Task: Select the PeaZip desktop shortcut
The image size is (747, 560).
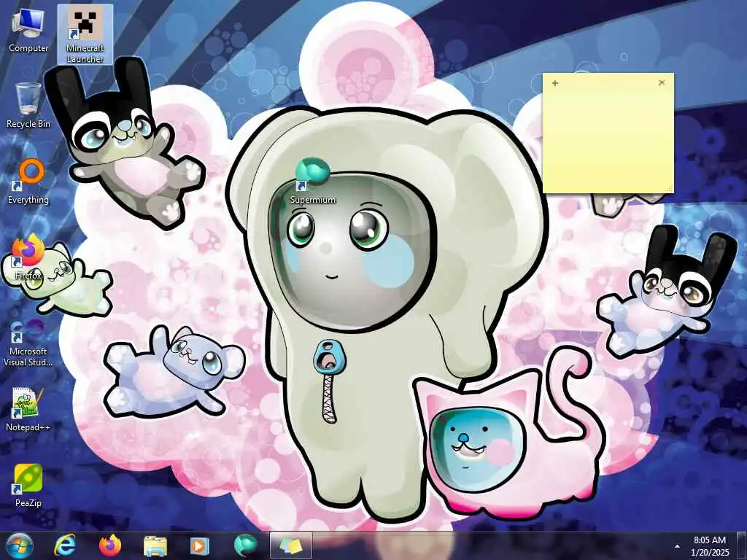Action: coord(28,485)
